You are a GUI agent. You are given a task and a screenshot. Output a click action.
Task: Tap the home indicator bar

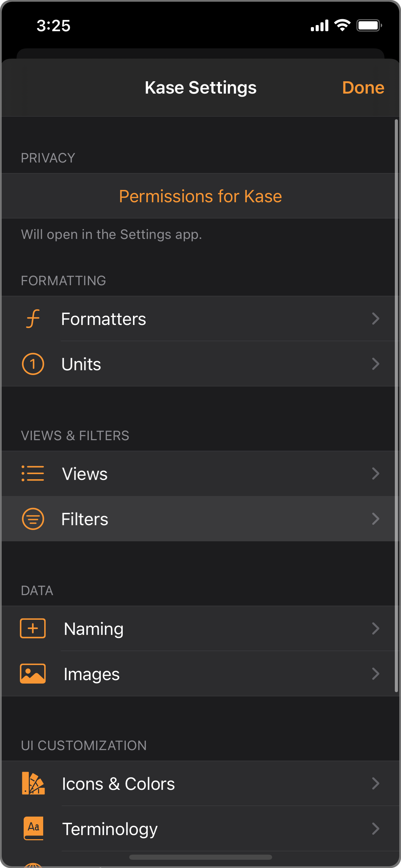point(200,857)
